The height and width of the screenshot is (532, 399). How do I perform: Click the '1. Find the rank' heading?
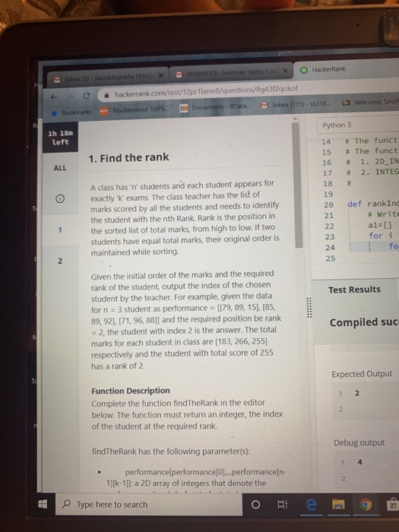click(x=128, y=158)
